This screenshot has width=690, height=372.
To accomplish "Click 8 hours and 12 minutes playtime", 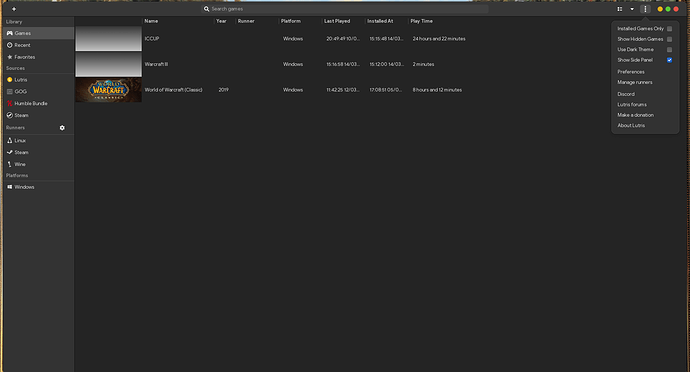I will click(x=437, y=90).
